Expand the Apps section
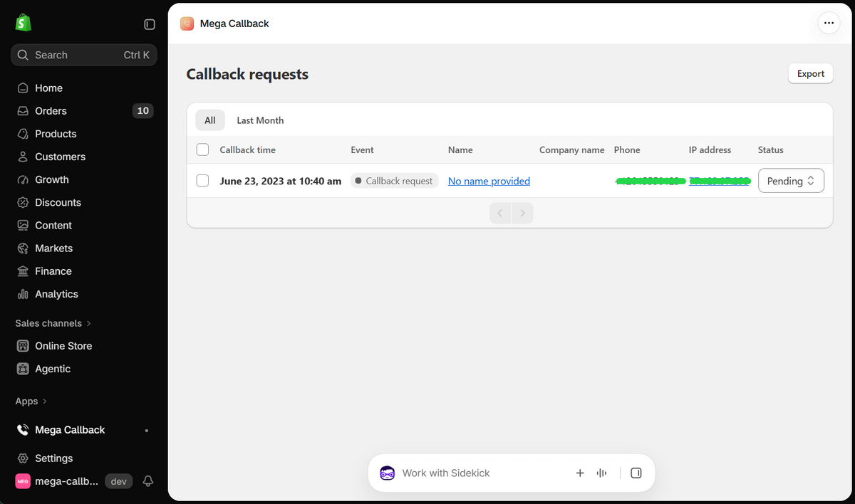 tap(31, 401)
